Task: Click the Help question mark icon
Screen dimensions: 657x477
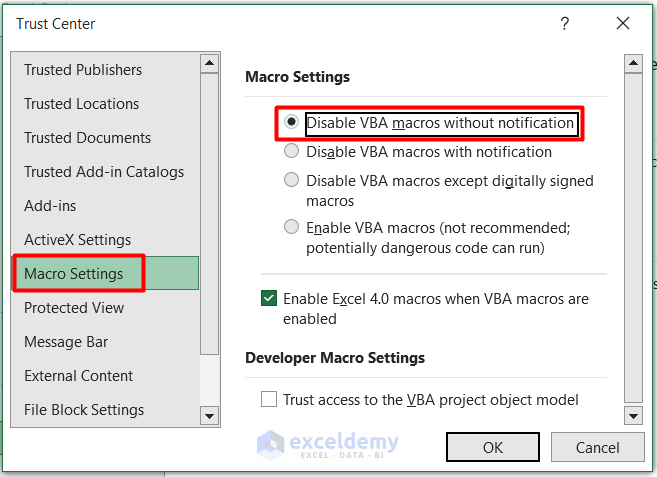Action: point(565,23)
